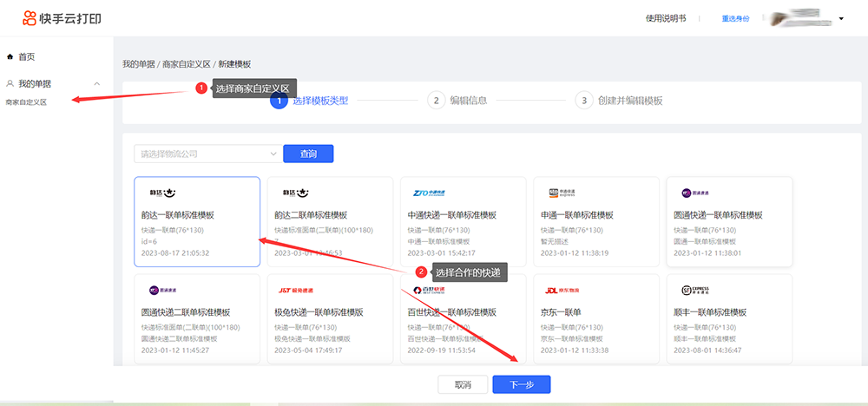Click the 快手云打印 logo icon

tap(30, 18)
